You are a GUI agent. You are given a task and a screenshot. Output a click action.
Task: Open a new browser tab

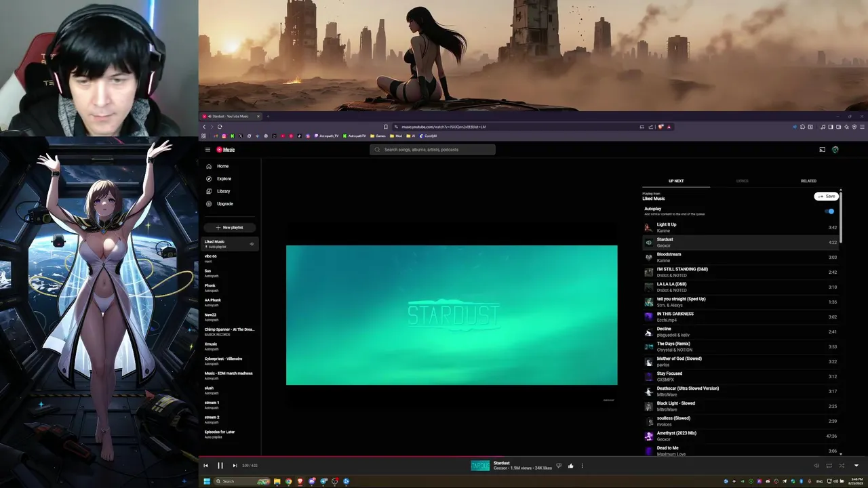pyautogui.click(x=268, y=117)
